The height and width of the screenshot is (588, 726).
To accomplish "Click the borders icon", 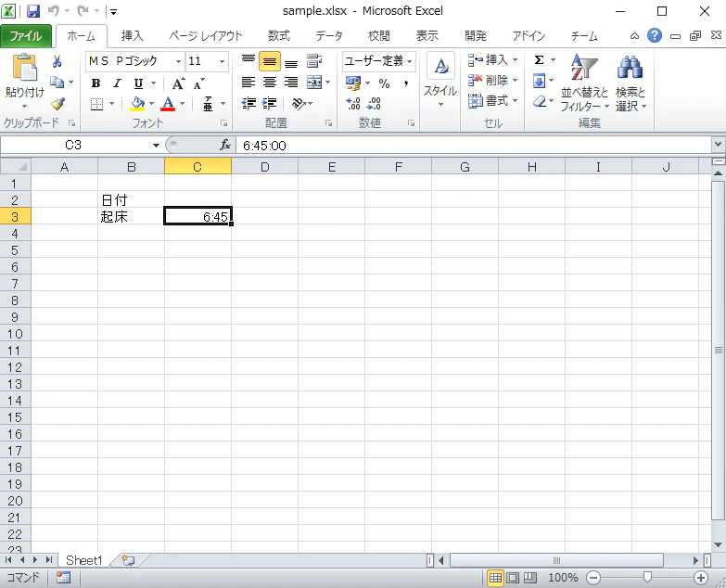I will (x=96, y=104).
